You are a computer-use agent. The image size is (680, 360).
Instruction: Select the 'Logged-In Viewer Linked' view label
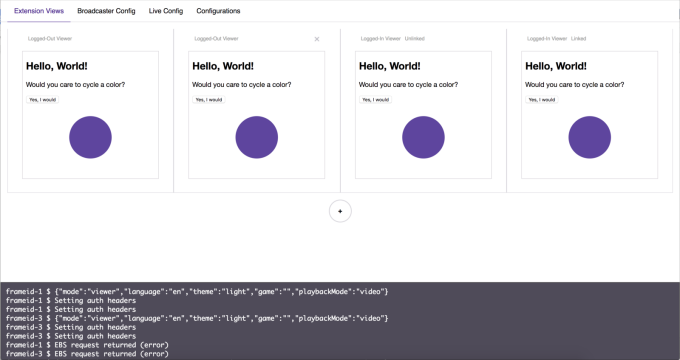point(556,39)
